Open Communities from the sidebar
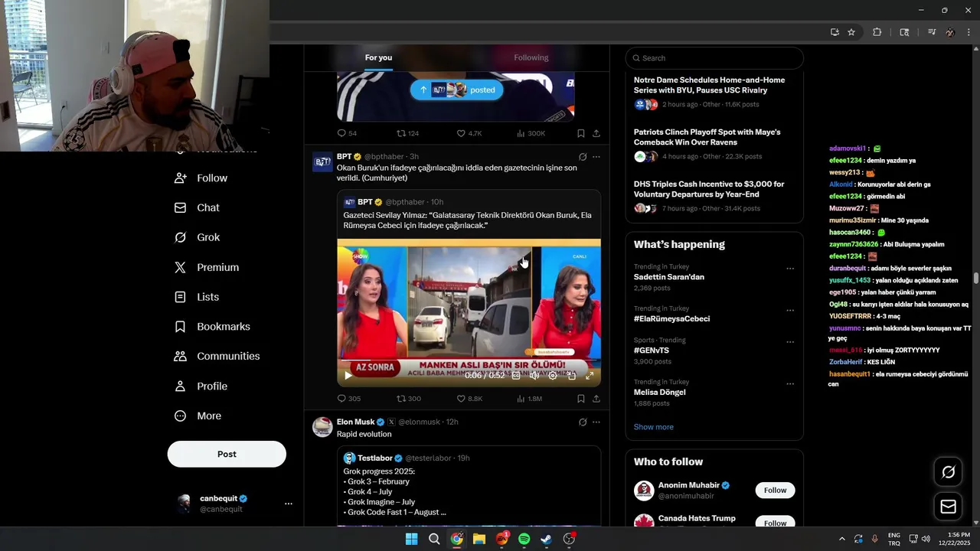Image resolution: width=980 pixels, height=551 pixels. pos(217,356)
